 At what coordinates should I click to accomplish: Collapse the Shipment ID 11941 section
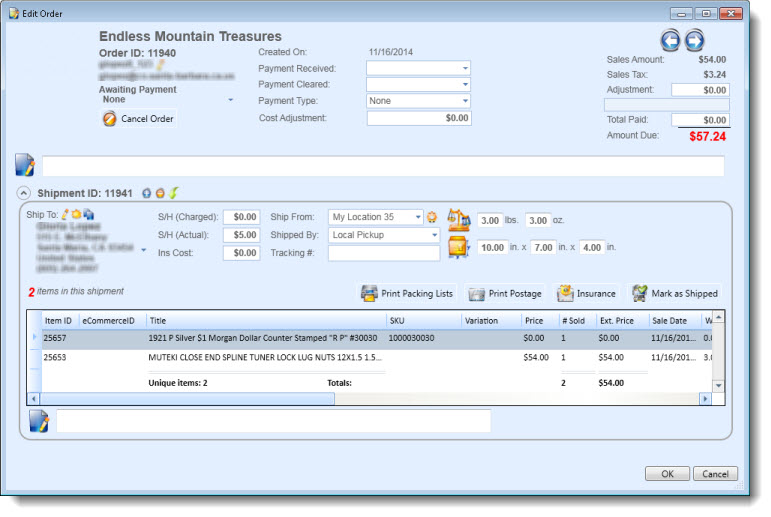24,193
